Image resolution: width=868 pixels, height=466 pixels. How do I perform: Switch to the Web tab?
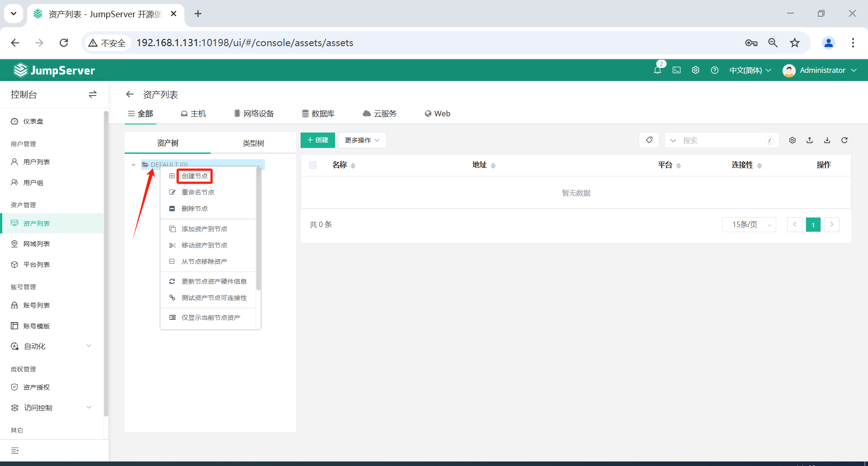click(438, 114)
